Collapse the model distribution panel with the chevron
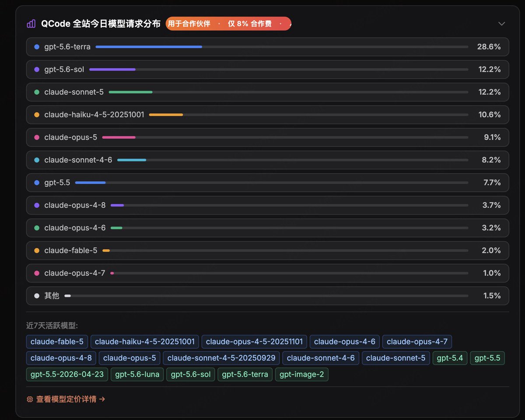 502,24
